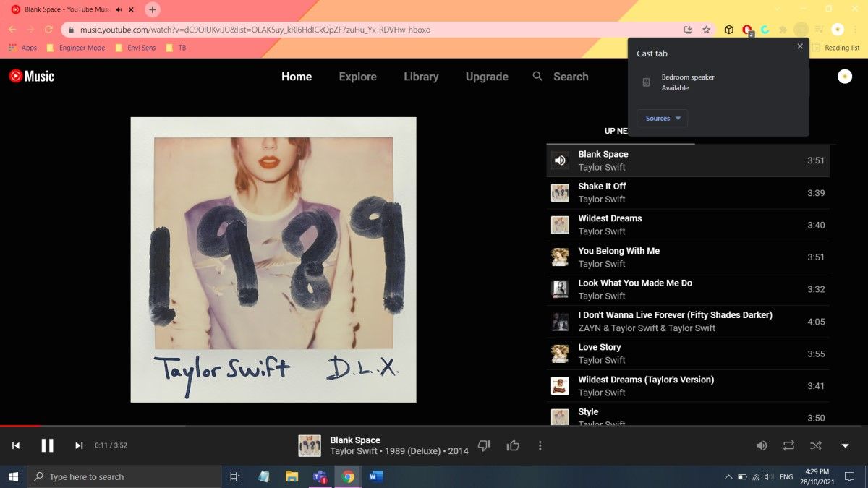Screen dimensions: 868x488
Task: Select the UP NEXT queue tab
Action: (x=616, y=131)
